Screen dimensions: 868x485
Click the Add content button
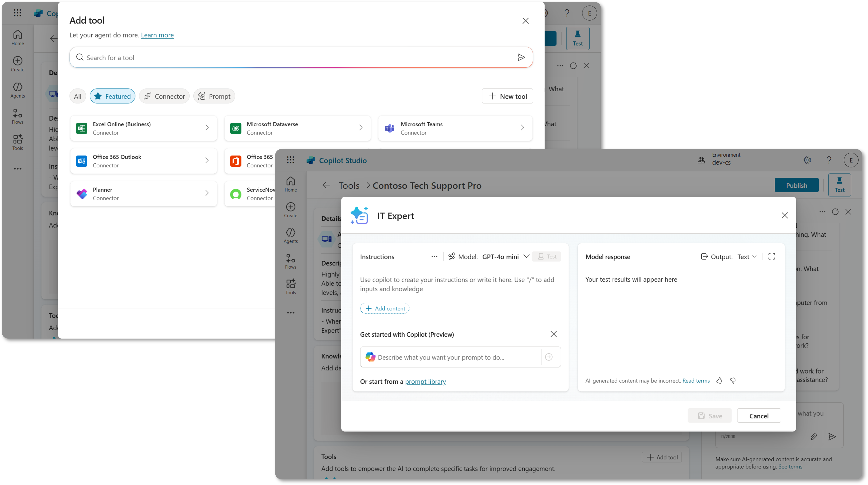coord(385,308)
